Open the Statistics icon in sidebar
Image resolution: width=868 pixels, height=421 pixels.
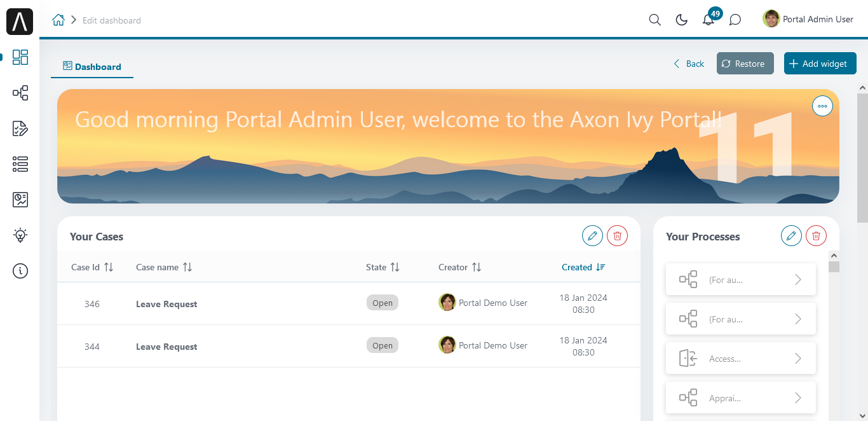click(20, 200)
